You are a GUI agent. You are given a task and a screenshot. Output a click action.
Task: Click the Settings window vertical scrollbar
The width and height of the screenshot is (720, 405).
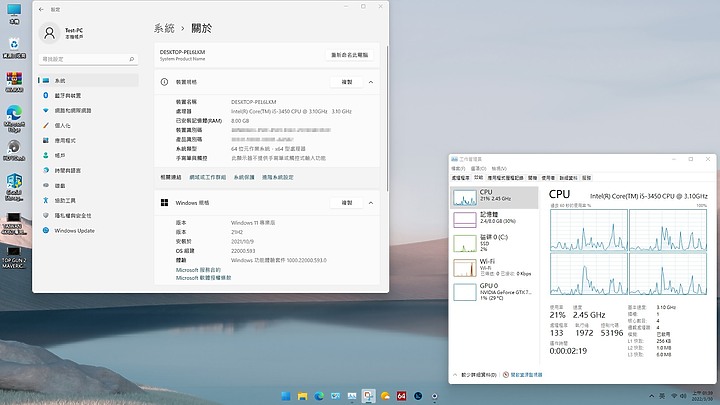(387, 118)
